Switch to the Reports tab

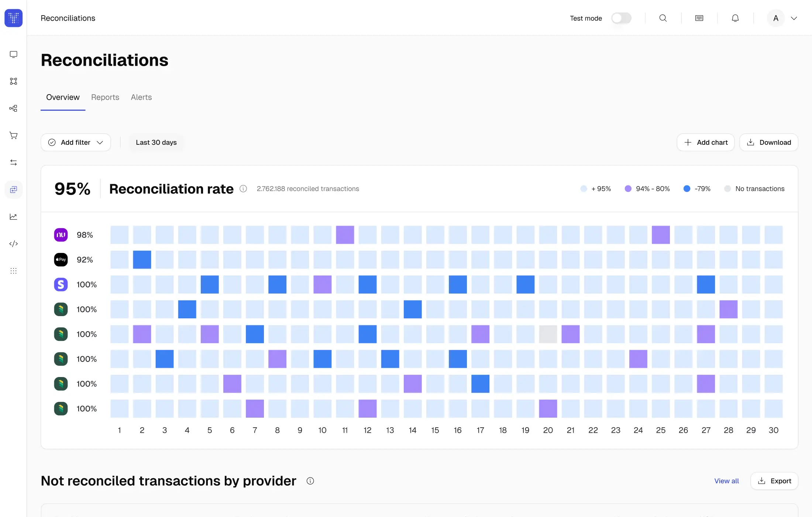click(x=105, y=97)
